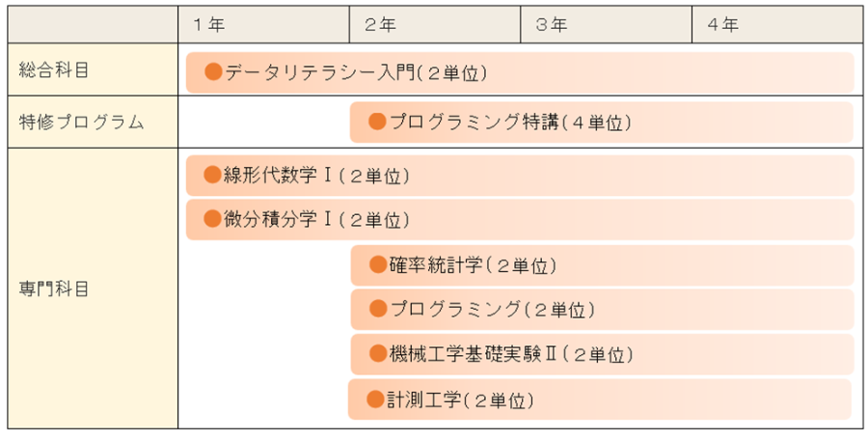The image size is (868, 440).
Task: Open the 機械工学基礎実験Ⅱ(2単位) course text
Action: [511, 354]
